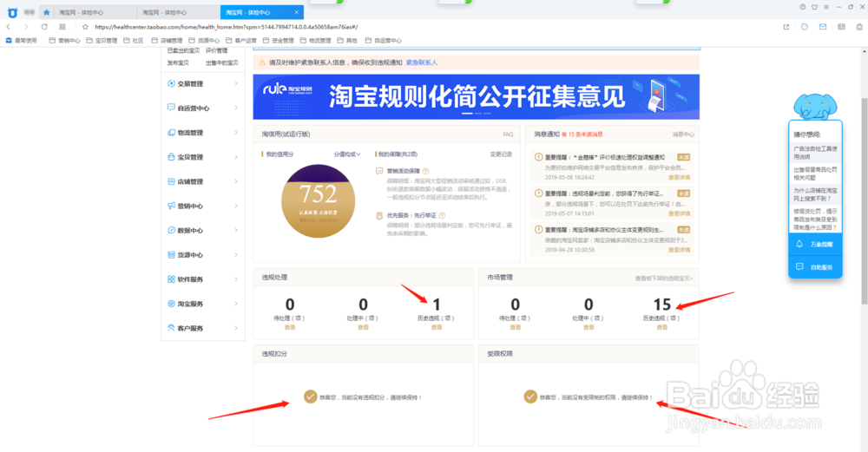Screen dimensions: 868x452
Task: Go back with the browser back arrow
Action: coord(9,27)
